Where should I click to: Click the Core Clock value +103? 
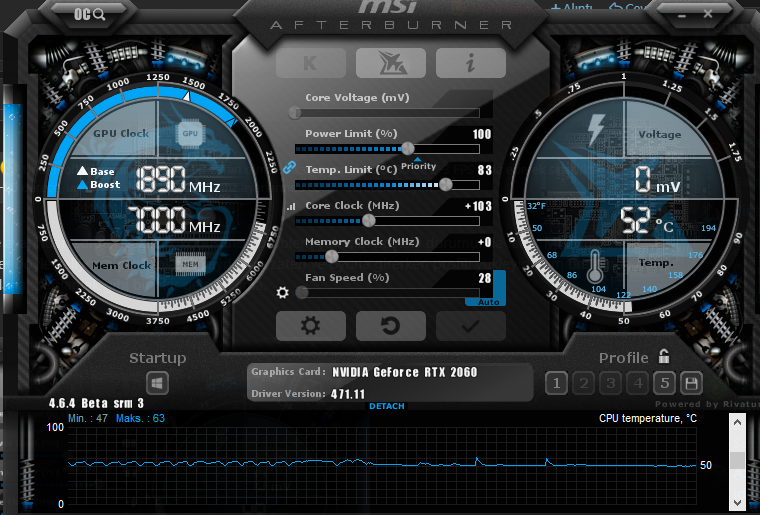(x=478, y=206)
